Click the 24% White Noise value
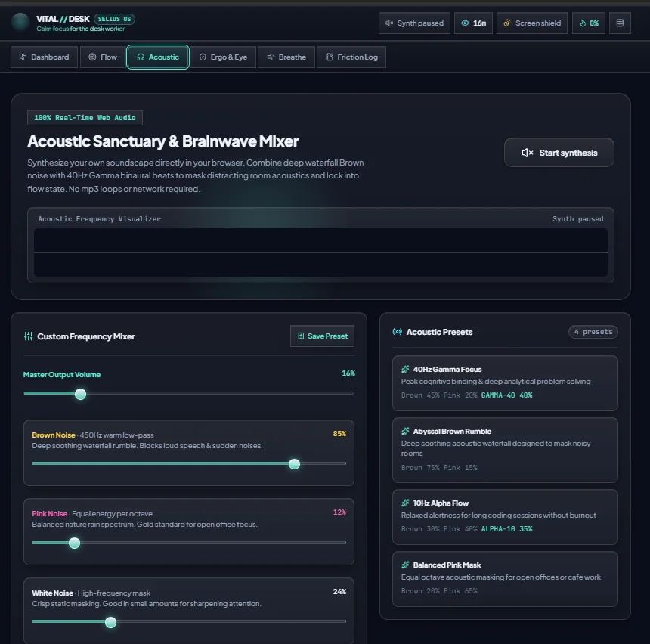Screen dimensions: 650x644 pos(339,592)
